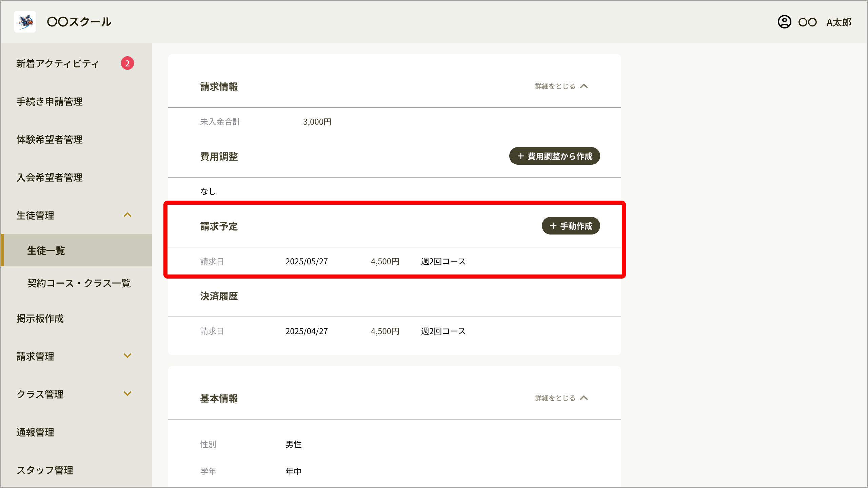Click the 未入金合計 label

[x=220, y=122]
